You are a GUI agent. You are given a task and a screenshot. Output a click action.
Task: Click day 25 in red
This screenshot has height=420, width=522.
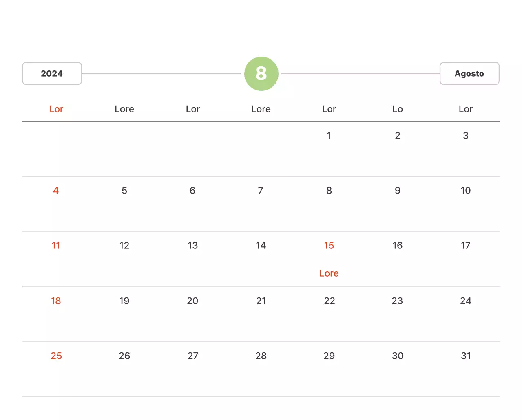pos(56,356)
